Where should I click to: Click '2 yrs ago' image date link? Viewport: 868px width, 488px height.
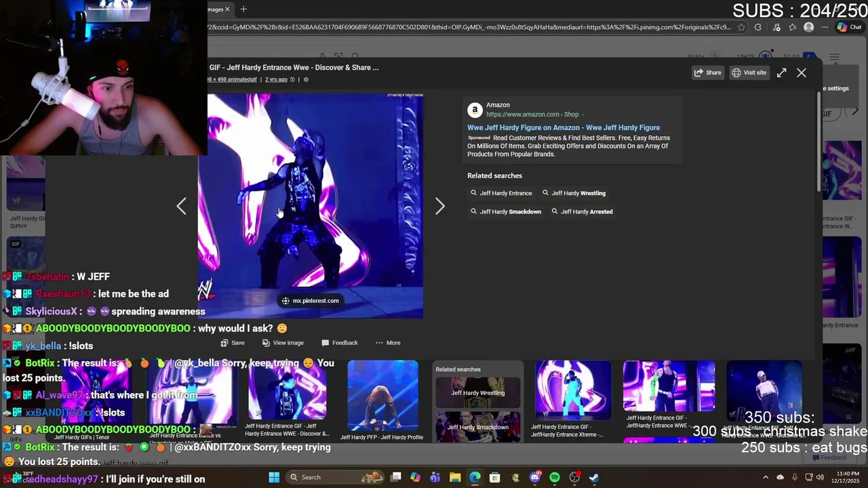click(x=276, y=79)
